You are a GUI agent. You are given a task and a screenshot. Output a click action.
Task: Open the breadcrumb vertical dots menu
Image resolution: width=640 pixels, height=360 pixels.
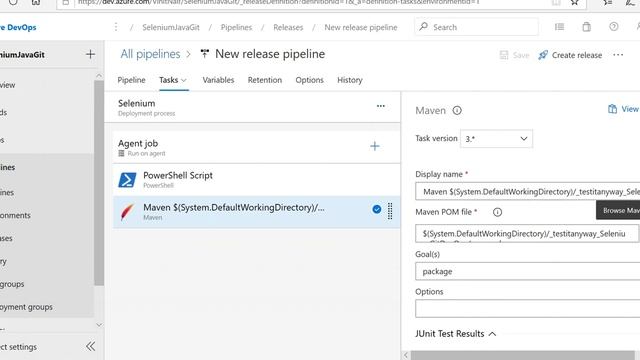click(x=116, y=27)
